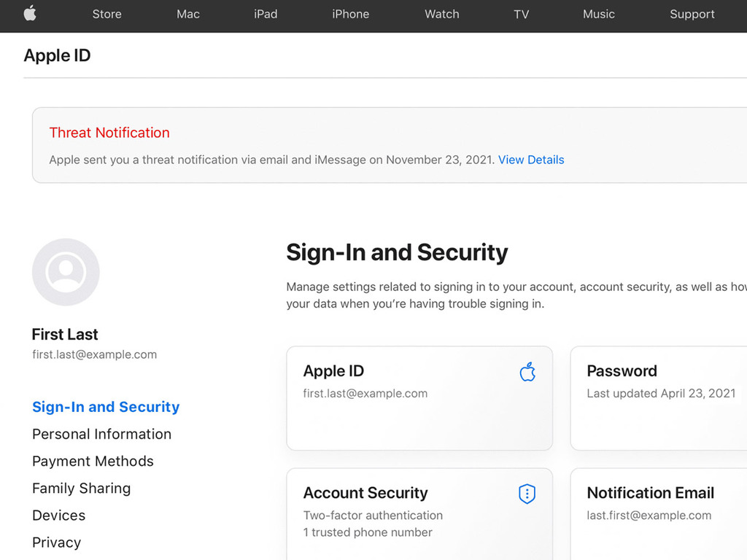Click the profile avatar placeholder image
747x560 pixels.
click(x=66, y=272)
